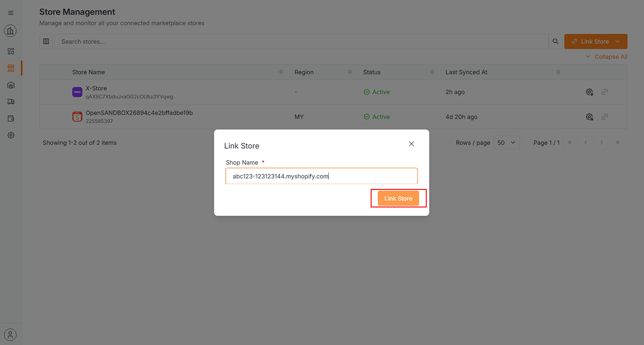644x345 pixels.
Task: Open the Rows per page dropdown showing 50
Action: 506,142
